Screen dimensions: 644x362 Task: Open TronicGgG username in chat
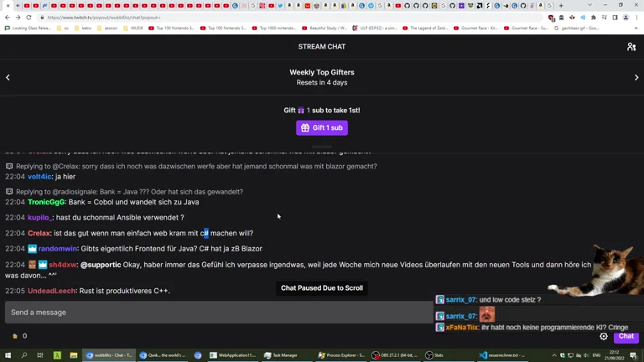[46, 202]
